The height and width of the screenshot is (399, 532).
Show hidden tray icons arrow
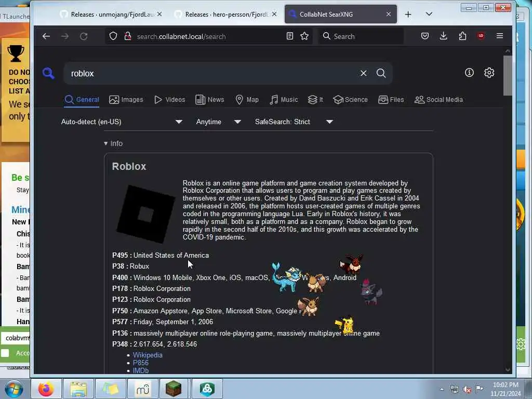click(x=442, y=389)
